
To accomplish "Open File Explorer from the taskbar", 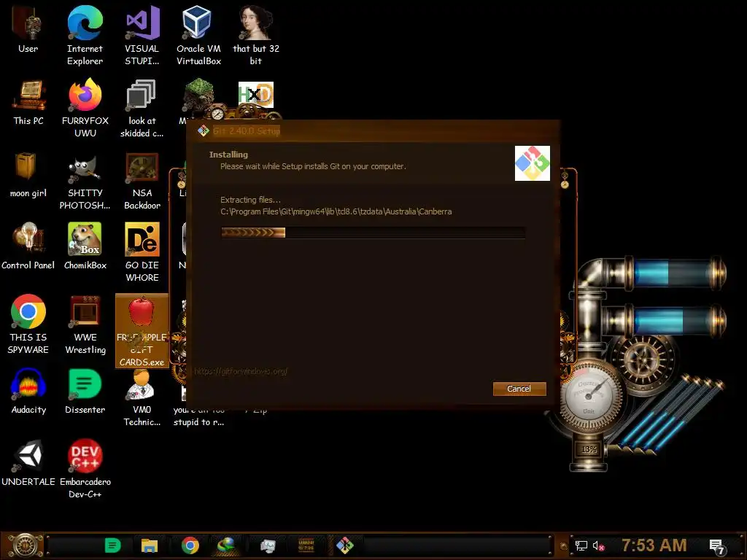I will (149, 545).
